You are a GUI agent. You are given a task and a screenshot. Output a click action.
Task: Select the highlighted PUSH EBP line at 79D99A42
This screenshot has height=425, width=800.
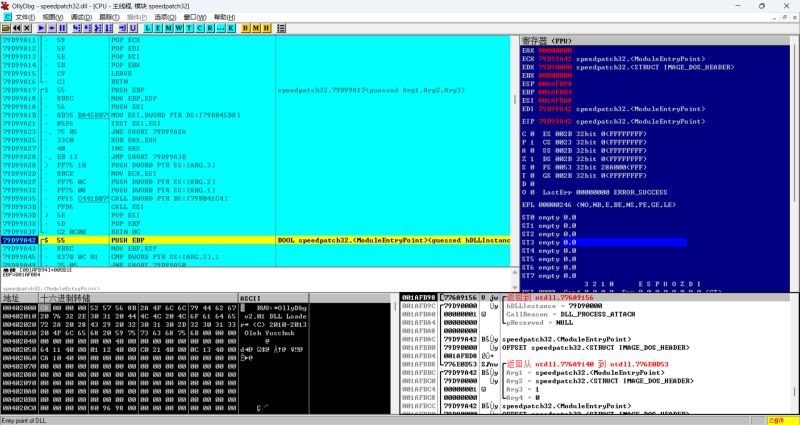pyautogui.click(x=255, y=240)
